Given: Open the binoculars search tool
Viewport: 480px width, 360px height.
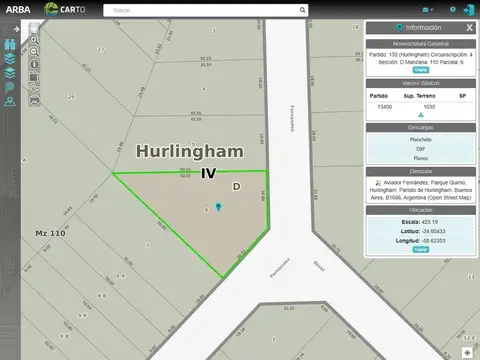Looking at the screenshot, I should [10, 44].
